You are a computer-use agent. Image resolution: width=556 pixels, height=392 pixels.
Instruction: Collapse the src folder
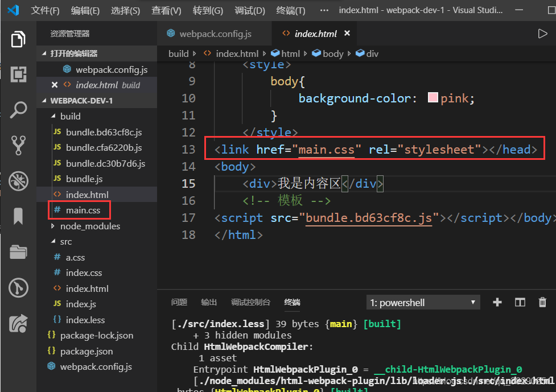point(96,242)
